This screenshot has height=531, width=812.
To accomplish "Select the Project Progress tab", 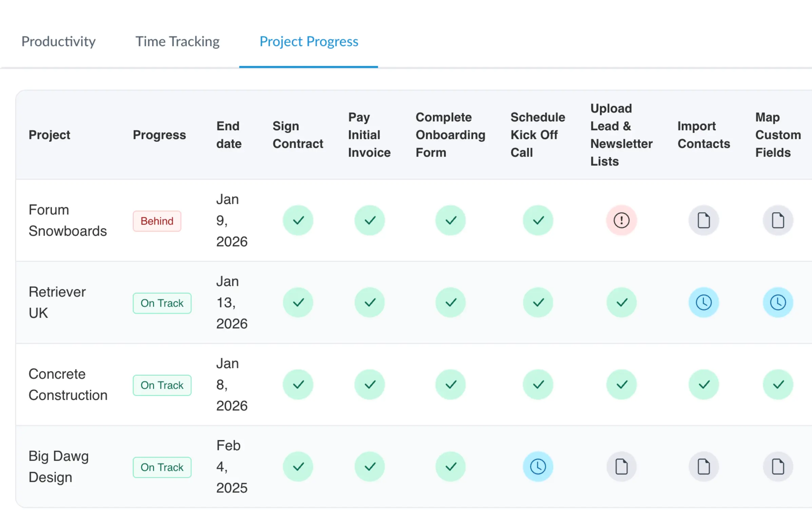I will [x=308, y=42].
